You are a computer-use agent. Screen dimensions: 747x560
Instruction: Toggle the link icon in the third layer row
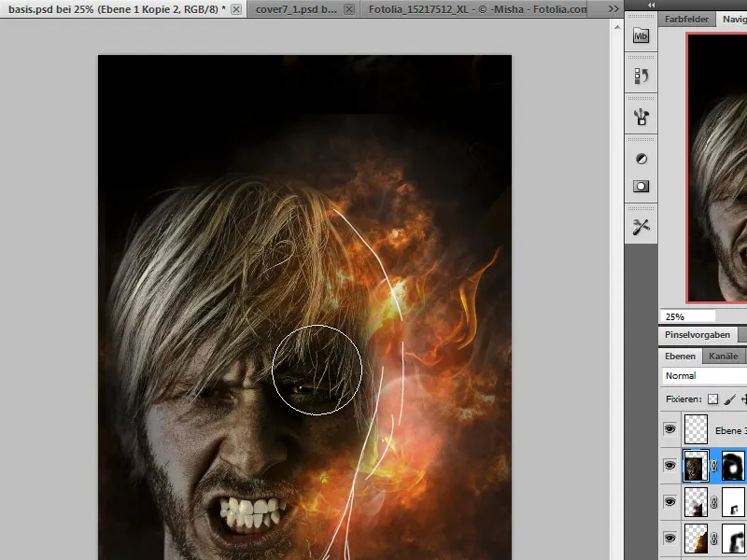(714, 502)
